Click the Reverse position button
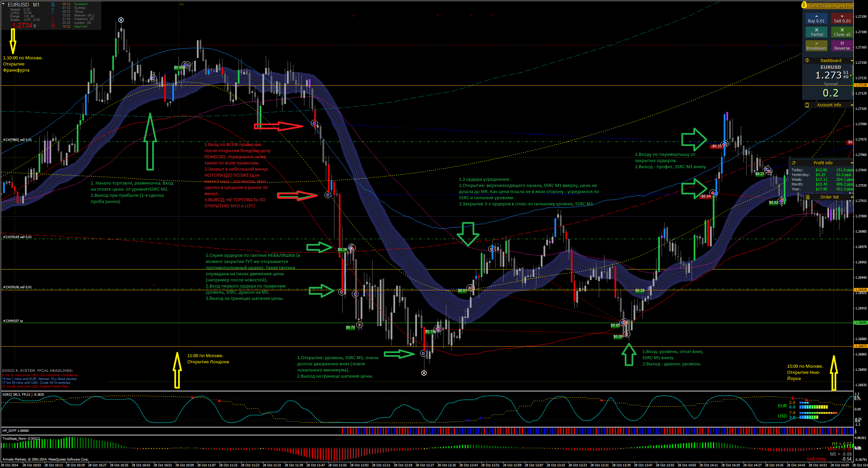 coord(842,46)
